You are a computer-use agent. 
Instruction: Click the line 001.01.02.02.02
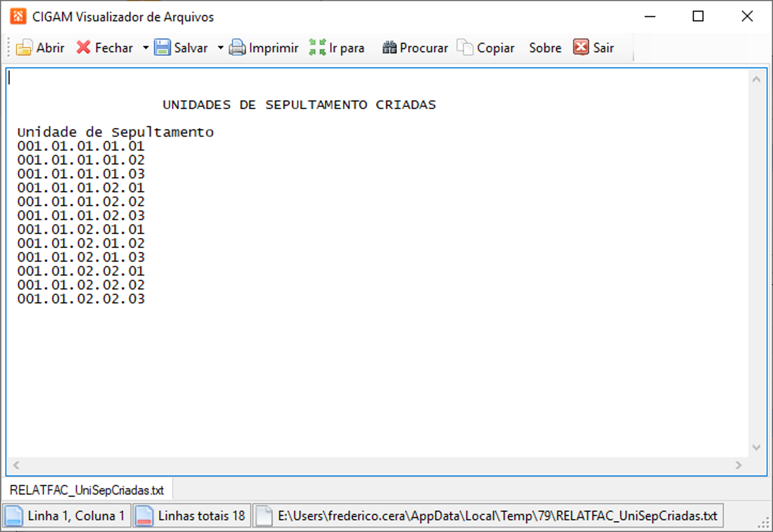click(x=81, y=285)
